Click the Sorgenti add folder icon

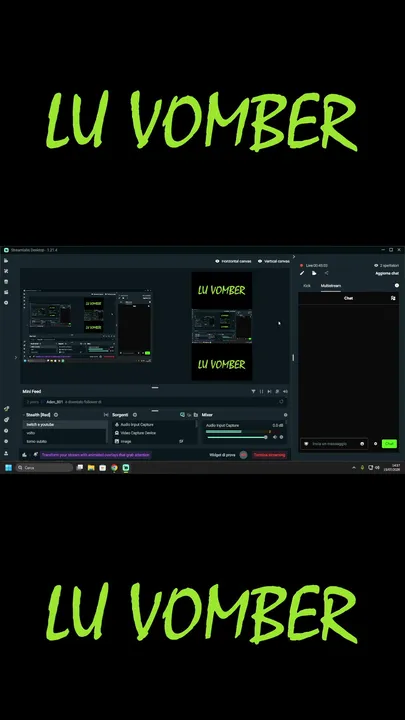(196, 415)
